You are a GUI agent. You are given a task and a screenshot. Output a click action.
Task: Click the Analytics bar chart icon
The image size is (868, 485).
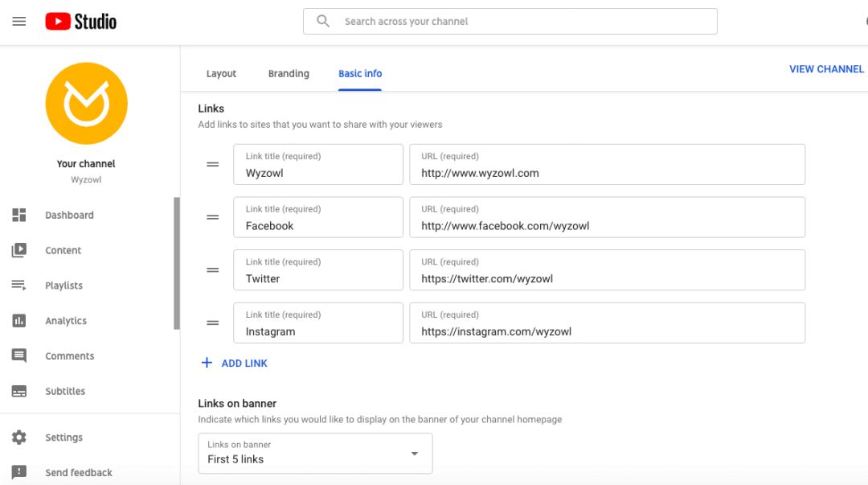[18, 320]
